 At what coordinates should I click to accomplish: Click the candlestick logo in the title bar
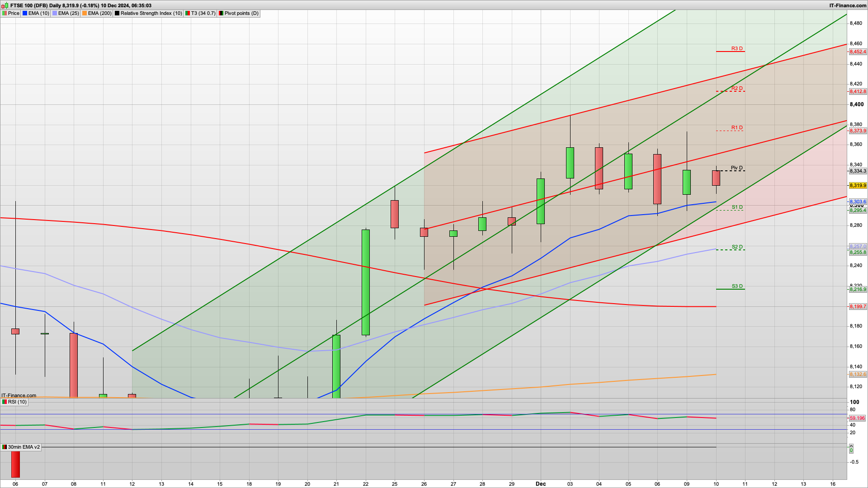point(5,6)
